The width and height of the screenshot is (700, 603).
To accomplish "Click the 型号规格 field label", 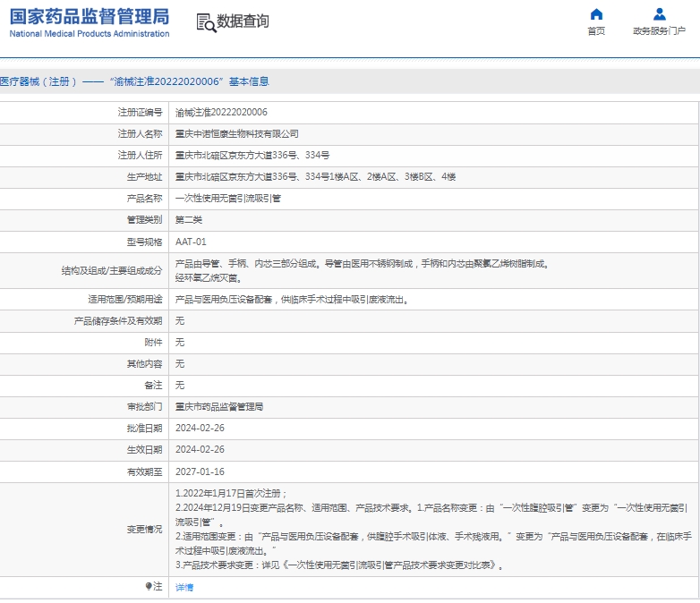I will tap(144, 242).
